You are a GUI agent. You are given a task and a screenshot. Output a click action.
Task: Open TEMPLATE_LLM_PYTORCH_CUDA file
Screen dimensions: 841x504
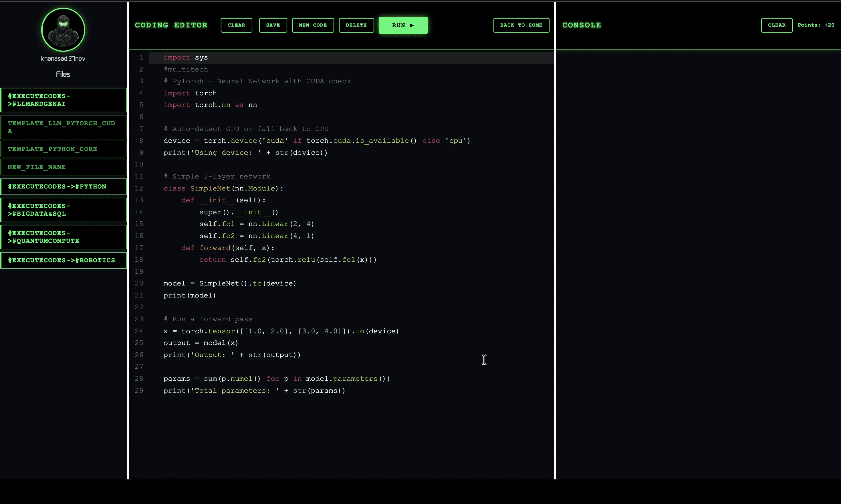point(64,127)
